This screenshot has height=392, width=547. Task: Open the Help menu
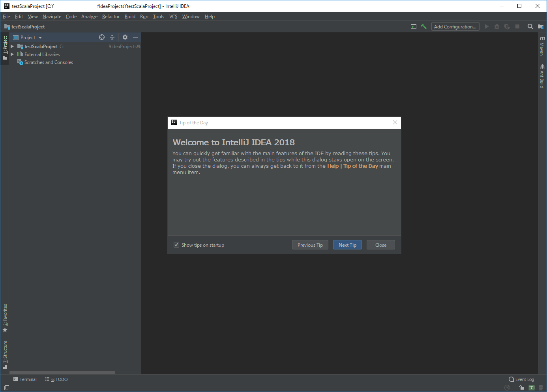(210, 17)
